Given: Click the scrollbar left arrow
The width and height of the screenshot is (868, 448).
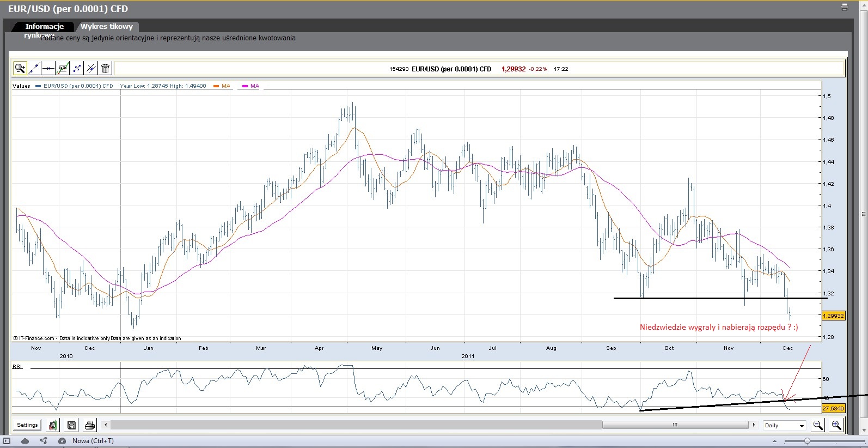Looking at the screenshot, I should tap(106, 425).
